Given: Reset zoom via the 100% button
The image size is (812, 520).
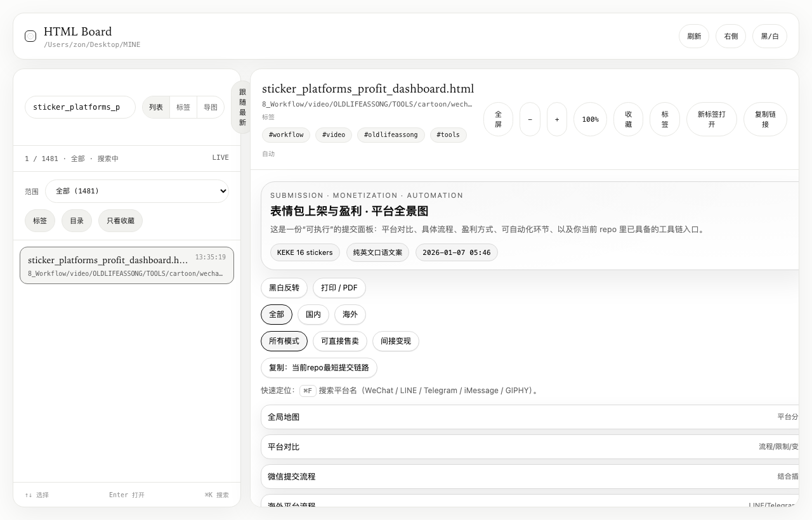Looking at the screenshot, I should pos(590,119).
